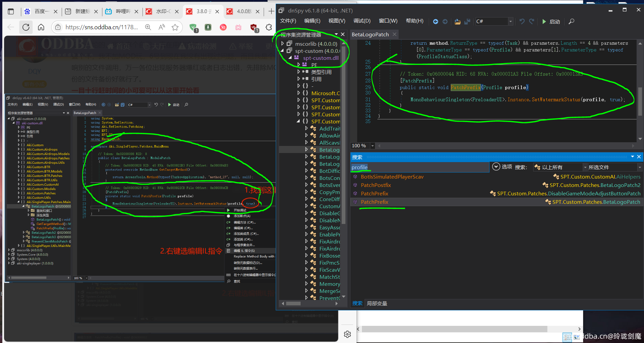This screenshot has width=644, height=343.
Task: Expand the AddTrait class node
Action: pos(306,128)
